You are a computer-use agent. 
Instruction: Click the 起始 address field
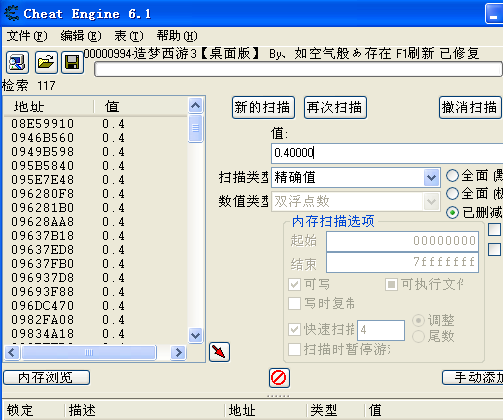point(402,241)
